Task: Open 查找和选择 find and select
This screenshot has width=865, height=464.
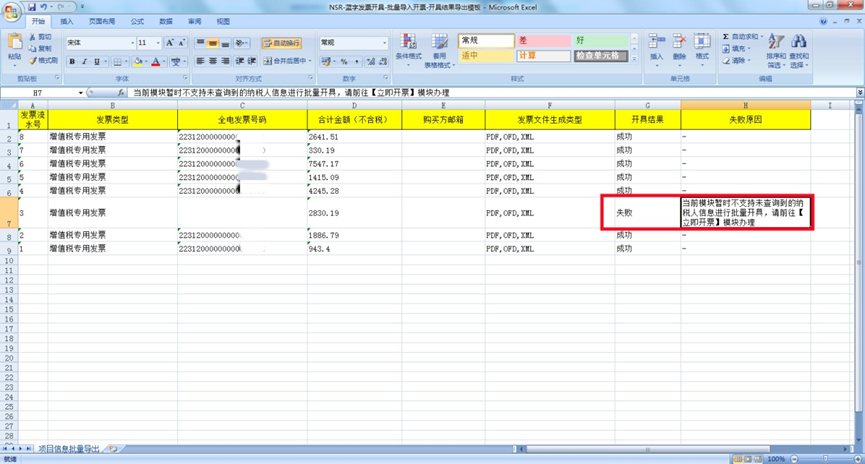Action: pyautogui.click(x=799, y=51)
